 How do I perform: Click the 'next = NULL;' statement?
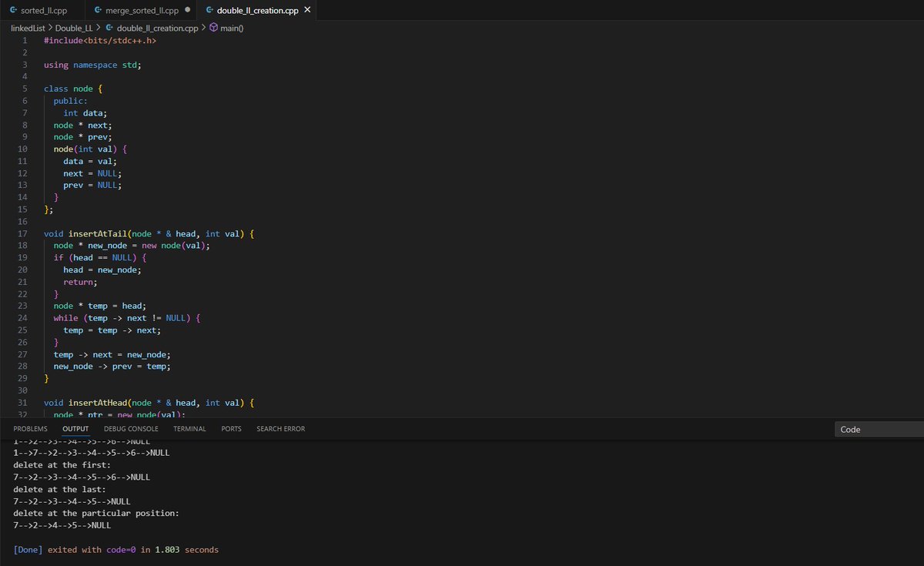click(x=92, y=172)
